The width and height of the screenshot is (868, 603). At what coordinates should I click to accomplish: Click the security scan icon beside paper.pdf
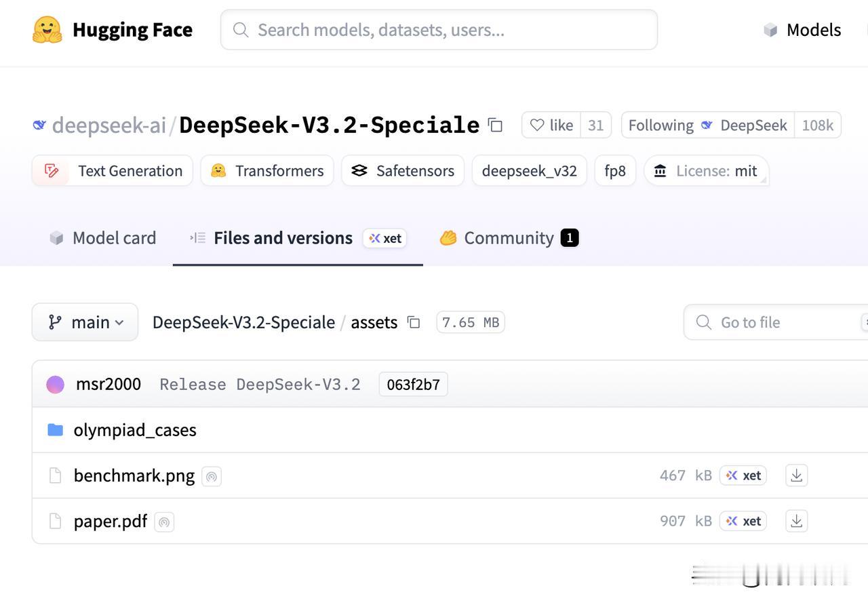[164, 522]
